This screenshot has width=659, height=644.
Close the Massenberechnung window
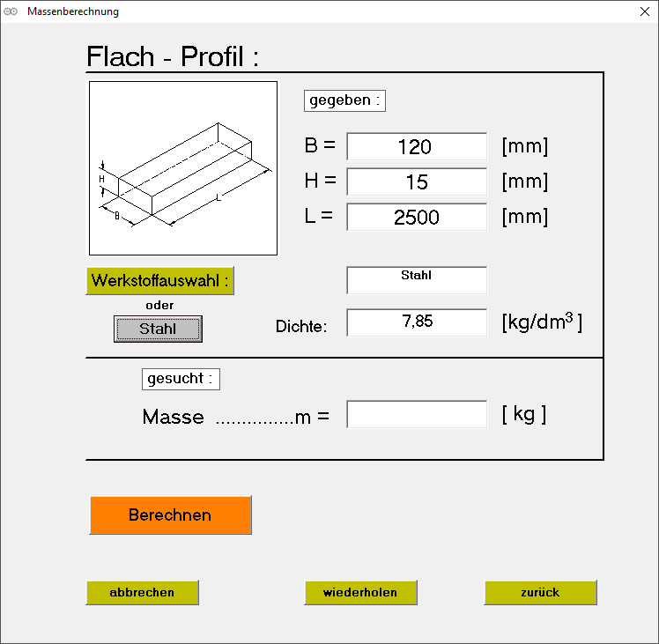[x=644, y=11]
